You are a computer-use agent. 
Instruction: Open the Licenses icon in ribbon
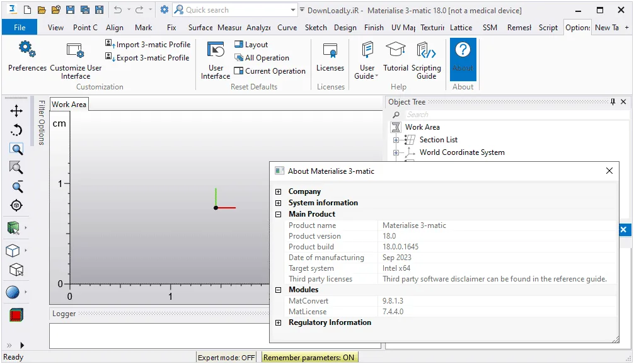pos(330,50)
